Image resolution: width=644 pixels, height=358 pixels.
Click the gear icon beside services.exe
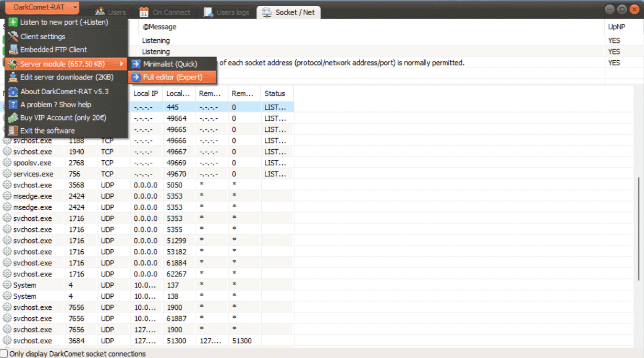7,174
